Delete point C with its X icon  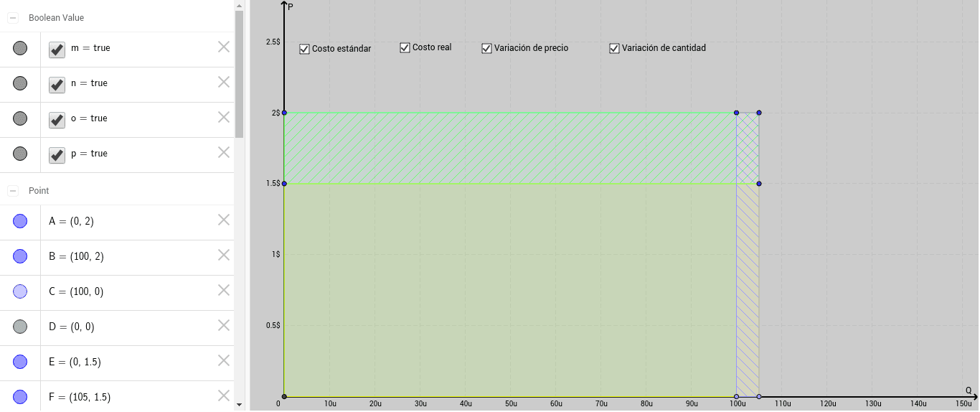tap(224, 290)
